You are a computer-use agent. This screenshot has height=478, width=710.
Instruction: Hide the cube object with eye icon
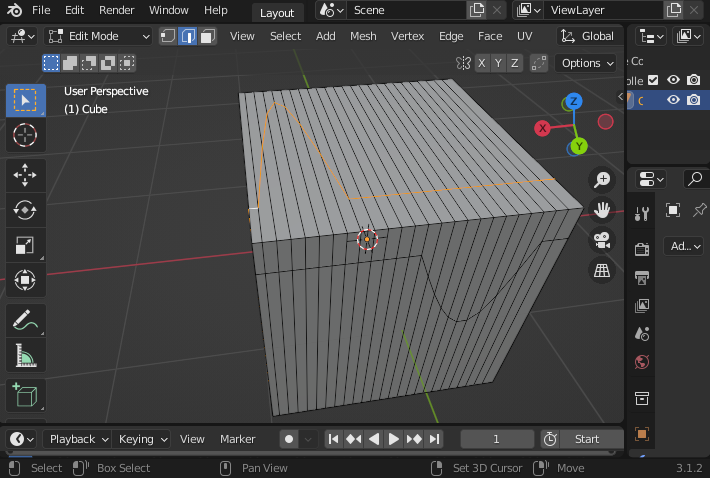point(673,100)
